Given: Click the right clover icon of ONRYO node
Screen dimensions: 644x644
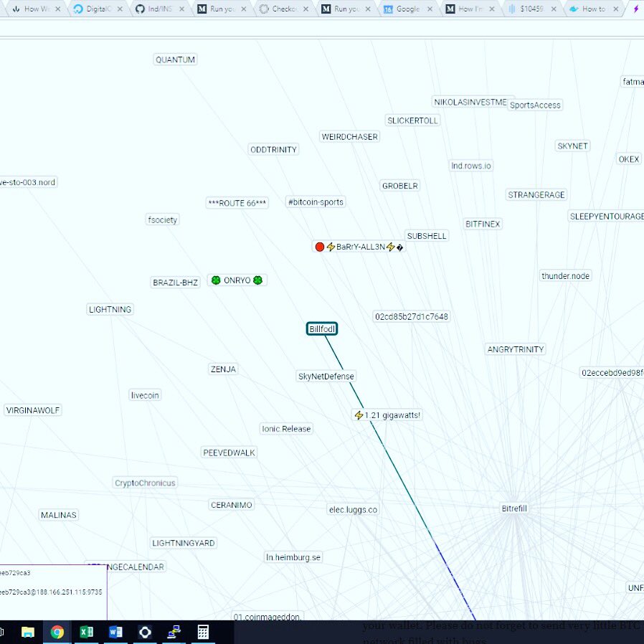Looking at the screenshot, I should pyautogui.click(x=258, y=280).
